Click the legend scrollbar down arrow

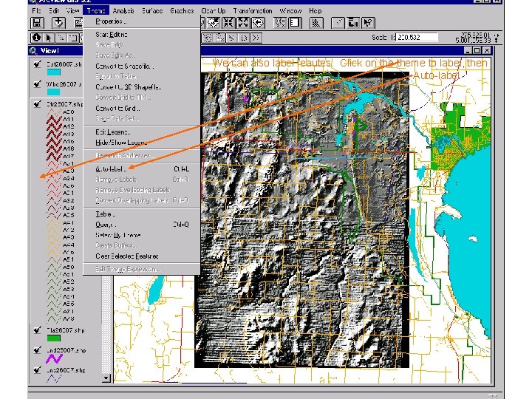pos(106,378)
